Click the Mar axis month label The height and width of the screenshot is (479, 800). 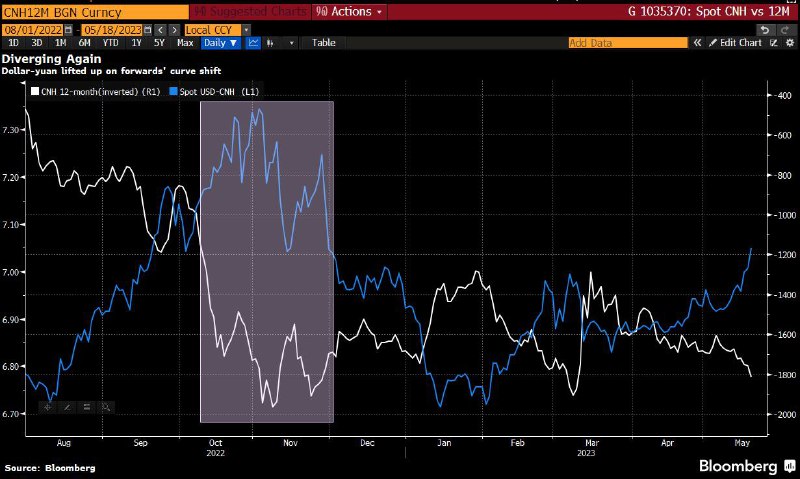592,443
